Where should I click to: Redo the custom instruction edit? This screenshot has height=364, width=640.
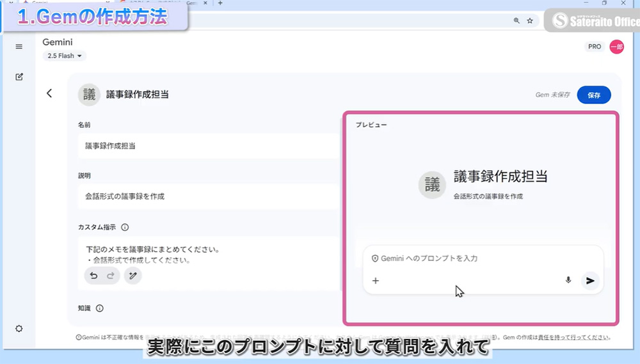point(111,276)
